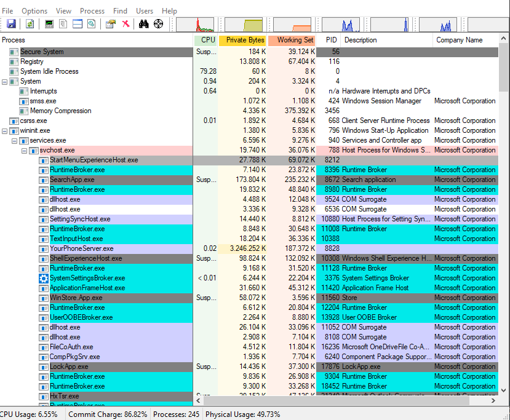Click the LockApp.exe process icon
The height and width of the screenshot is (420, 510).
(43, 367)
